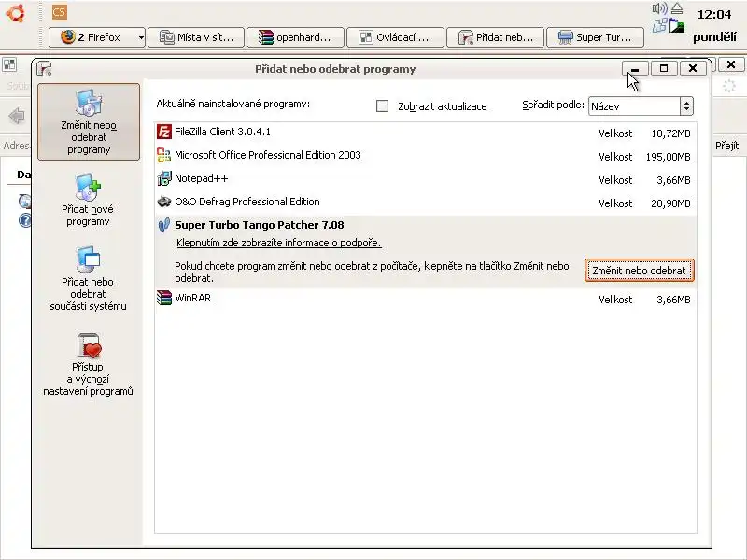This screenshot has height=560, width=747.
Task: Switch to Přidat neb... taskbar button
Action: 495,37
